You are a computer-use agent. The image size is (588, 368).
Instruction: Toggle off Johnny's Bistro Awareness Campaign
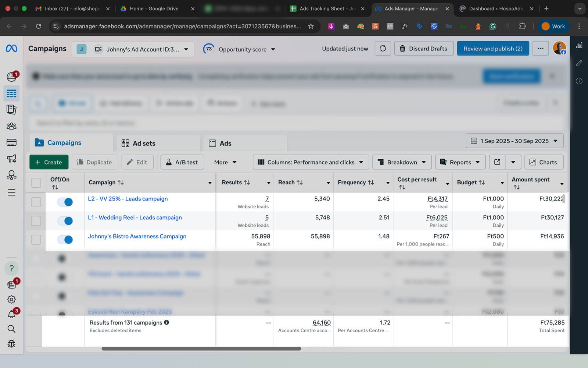point(65,240)
